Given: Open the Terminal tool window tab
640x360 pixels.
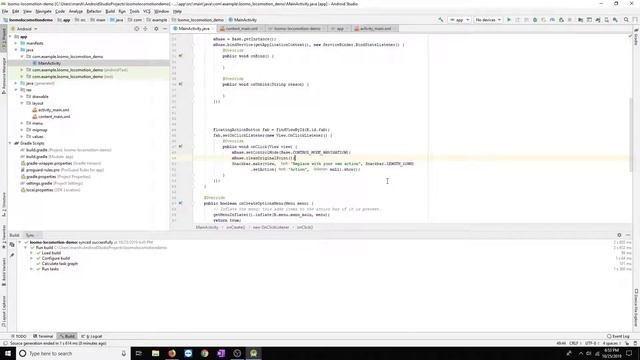Looking at the screenshot, I should pyautogui.click(x=43, y=336).
